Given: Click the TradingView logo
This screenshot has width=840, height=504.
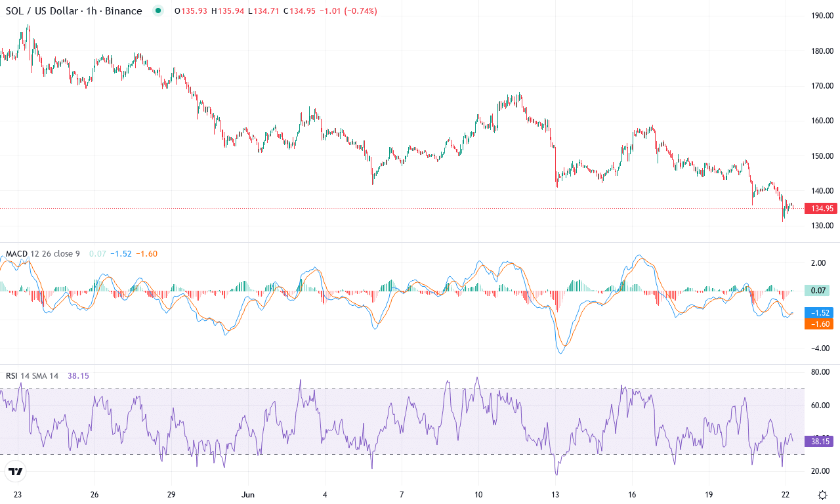Looking at the screenshot, I should tap(16, 471).
